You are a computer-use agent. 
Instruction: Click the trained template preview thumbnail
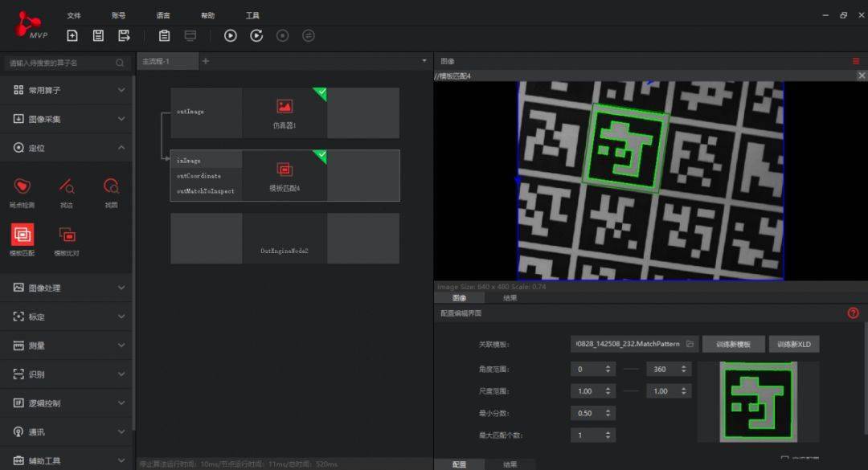[759, 402]
